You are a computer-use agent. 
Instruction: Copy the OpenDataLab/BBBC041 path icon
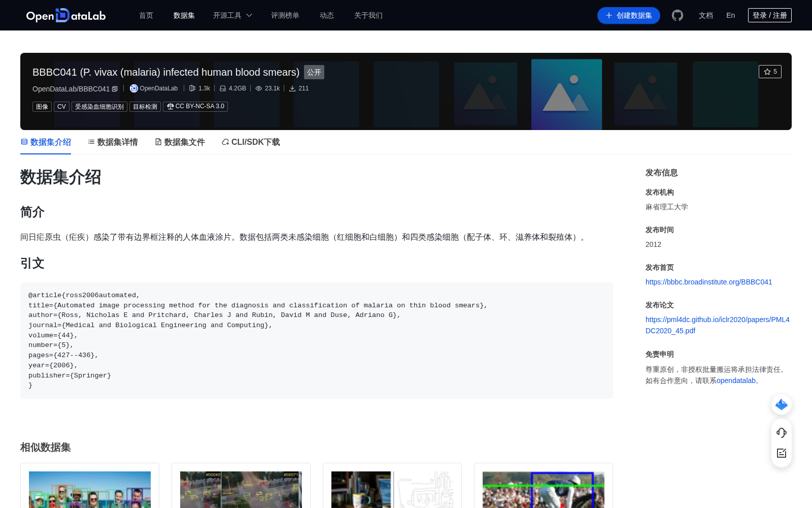click(x=115, y=89)
